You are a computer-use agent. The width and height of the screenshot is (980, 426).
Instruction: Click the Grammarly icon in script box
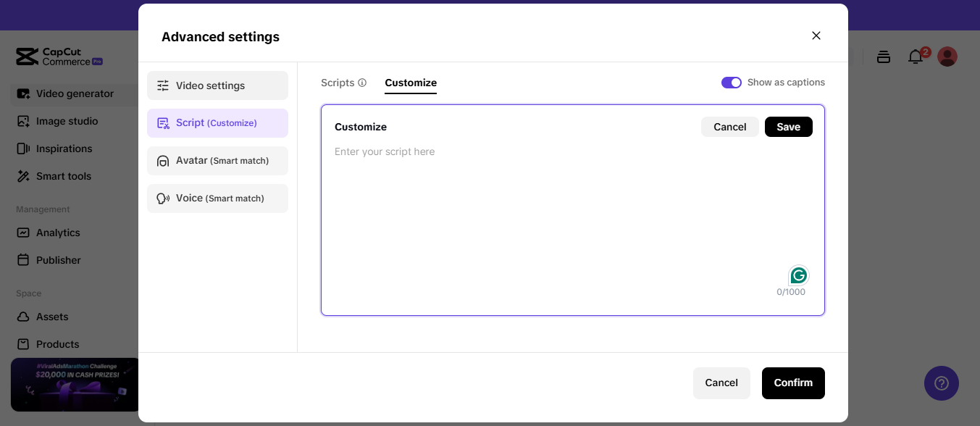pyautogui.click(x=798, y=275)
